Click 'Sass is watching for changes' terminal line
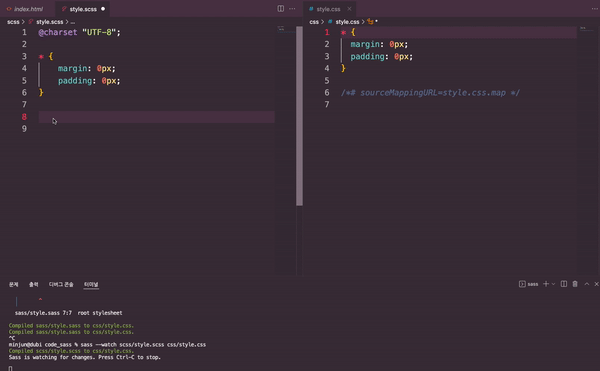 coord(85,357)
